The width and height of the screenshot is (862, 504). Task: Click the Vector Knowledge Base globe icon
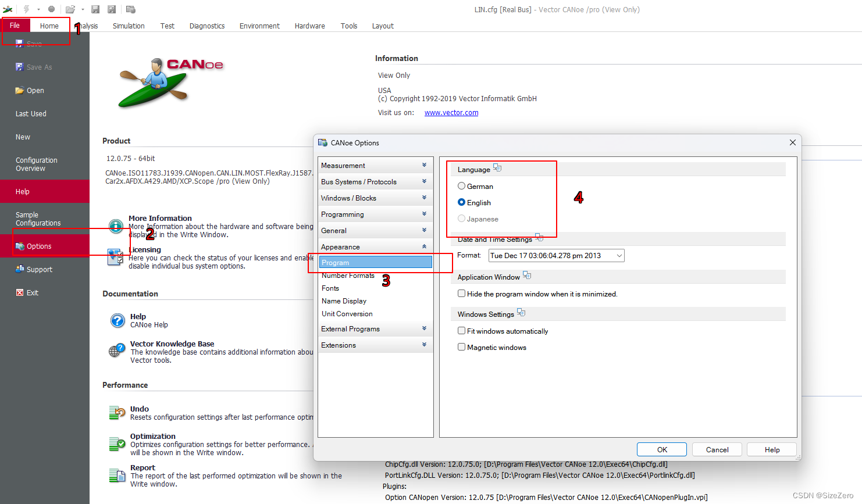pyautogui.click(x=117, y=350)
